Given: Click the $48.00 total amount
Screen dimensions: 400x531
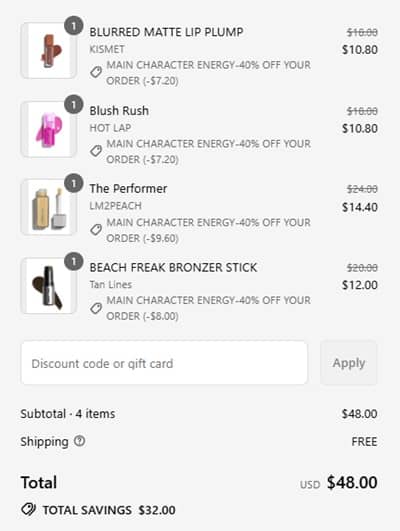Looking at the screenshot, I should tap(352, 482).
